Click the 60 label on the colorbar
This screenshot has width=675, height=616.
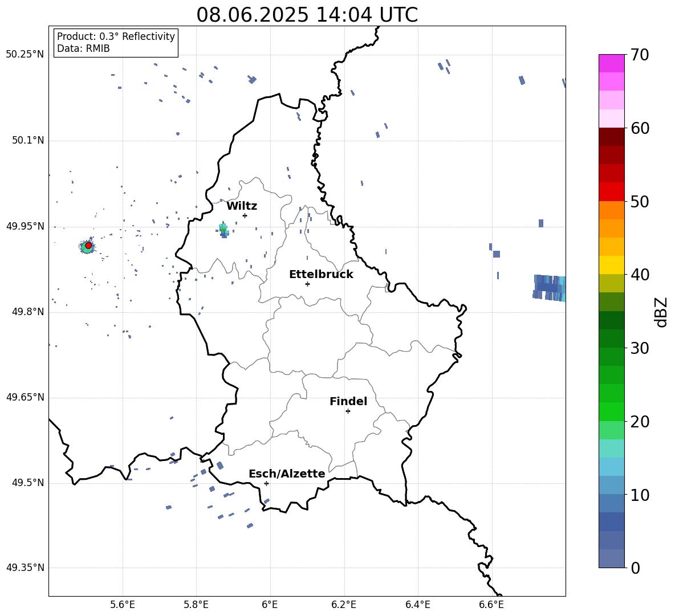(640, 128)
